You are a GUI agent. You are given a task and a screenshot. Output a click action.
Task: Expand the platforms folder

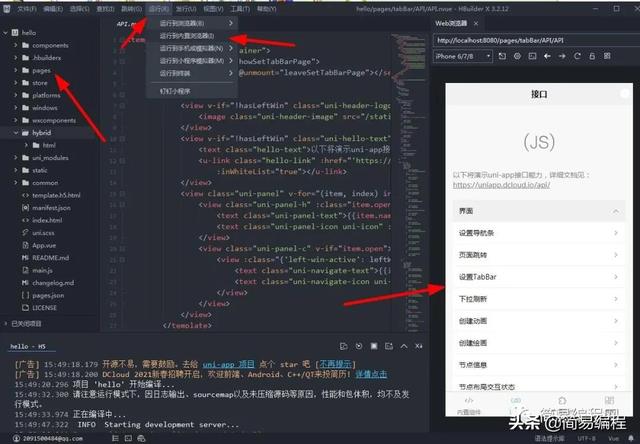(16, 95)
